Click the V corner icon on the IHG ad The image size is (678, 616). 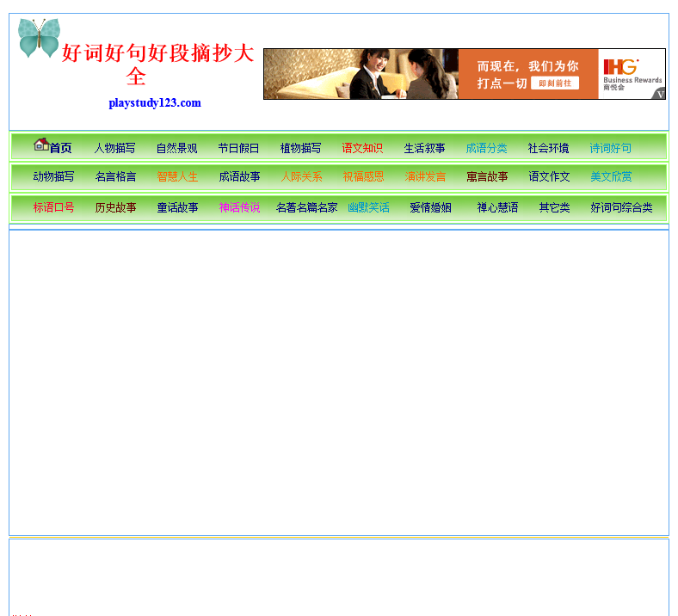pyautogui.click(x=659, y=94)
